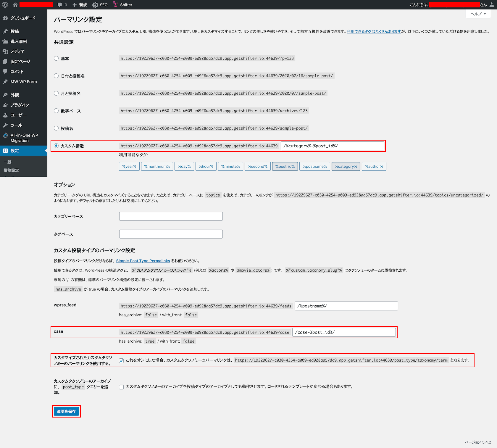This screenshot has width=497, height=448.
Task: Select the 月と投稿名 radio button
Action: (x=56, y=93)
